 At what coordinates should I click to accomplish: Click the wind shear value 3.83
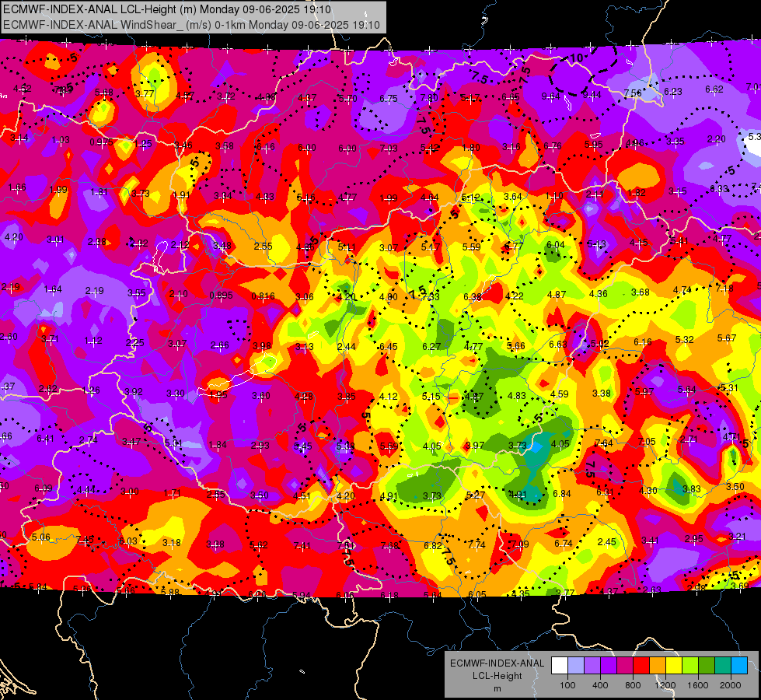pos(692,488)
